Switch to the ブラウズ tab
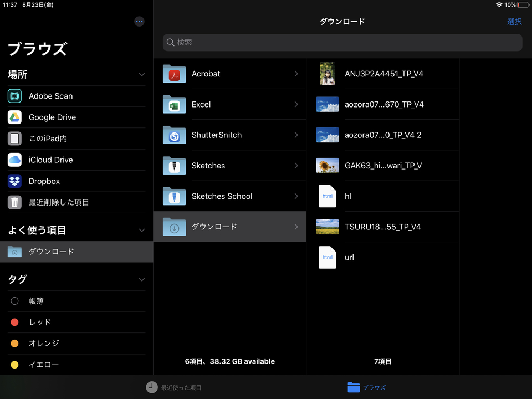Viewport: 532px width, 399px height. [367, 387]
